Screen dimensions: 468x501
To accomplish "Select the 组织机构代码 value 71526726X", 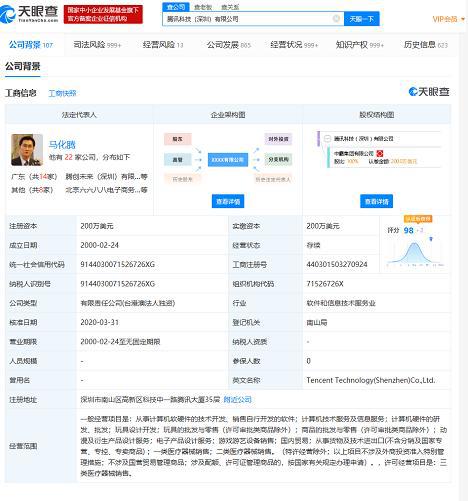I will tap(325, 284).
